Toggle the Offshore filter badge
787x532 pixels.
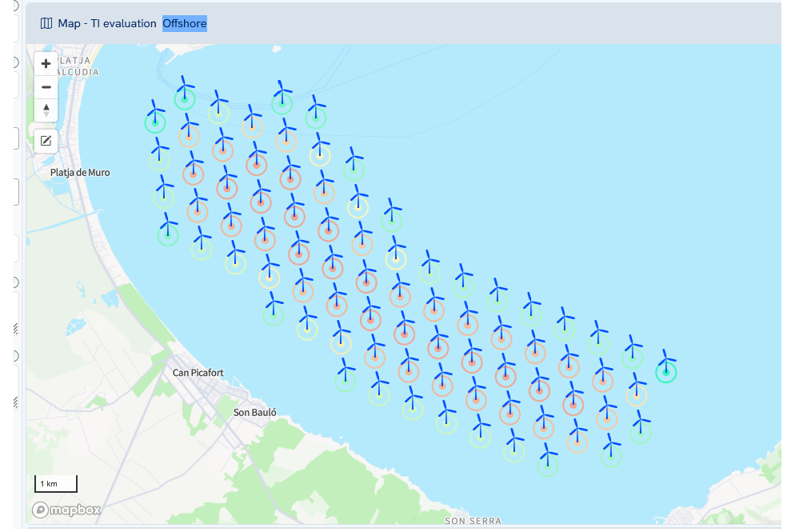[185, 23]
